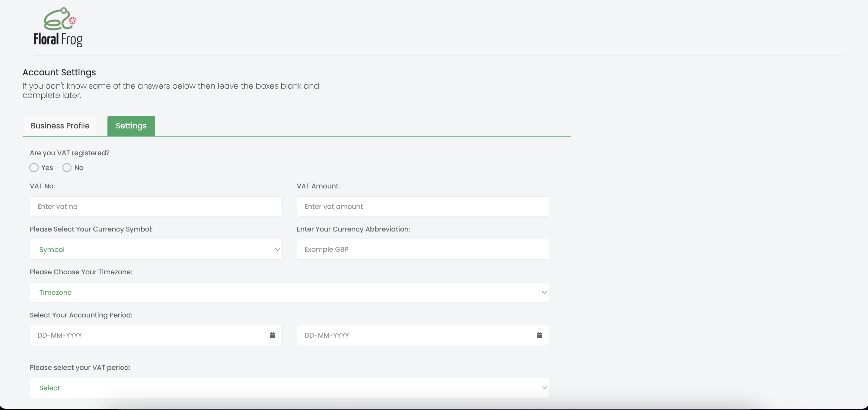Click the chevron on the Symbol dropdown
Screen dimensions: 868x410
pos(277,249)
